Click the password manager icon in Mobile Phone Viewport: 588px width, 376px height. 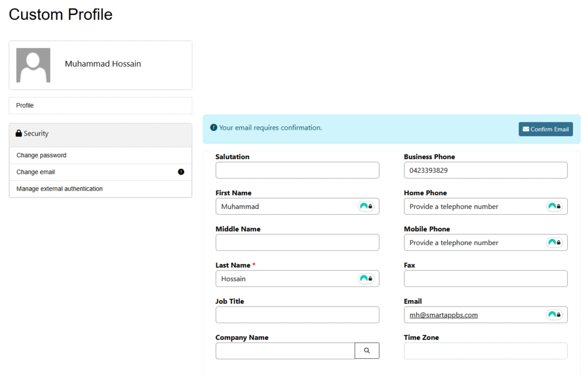(x=554, y=243)
